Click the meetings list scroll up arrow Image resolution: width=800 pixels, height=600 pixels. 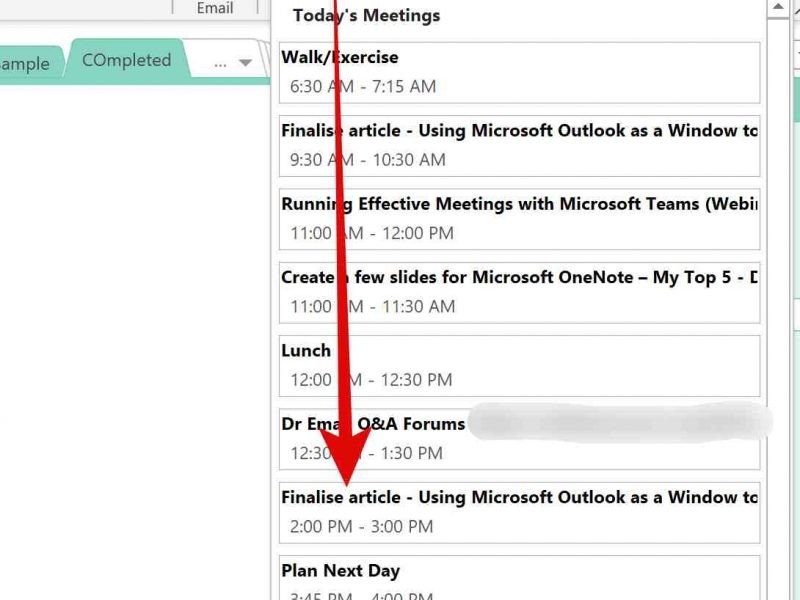click(x=778, y=7)
